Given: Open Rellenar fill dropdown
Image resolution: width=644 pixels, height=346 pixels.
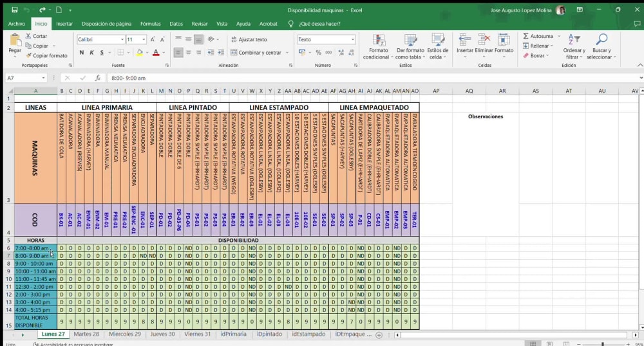Looking at the screenshot, I should (x=538, y=46).
